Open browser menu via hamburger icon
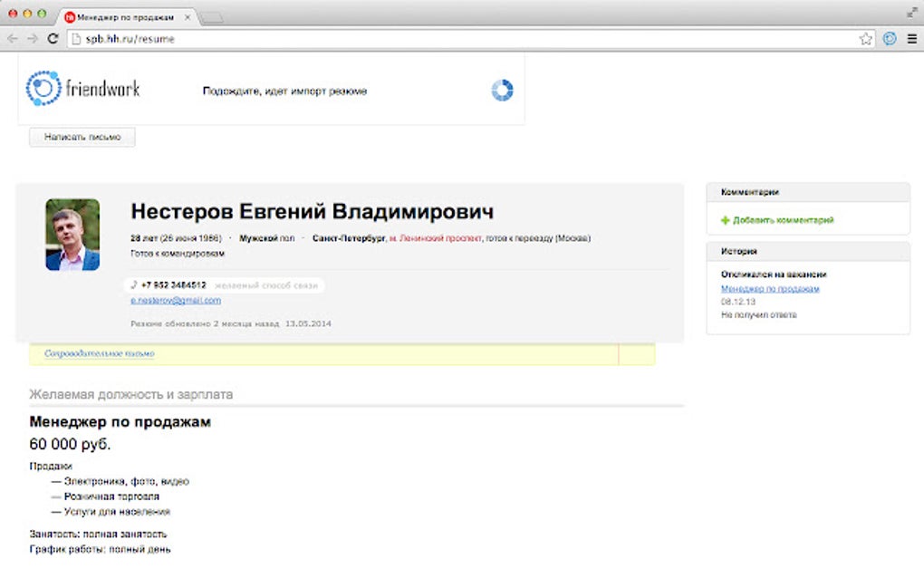The height and width of the screenshot is (578, 924). tap(910, 38)
